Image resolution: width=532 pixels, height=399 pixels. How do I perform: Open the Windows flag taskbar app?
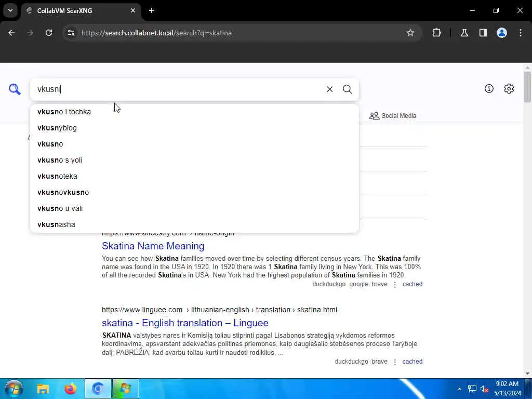pyautogui.click(x=126, y=389)
